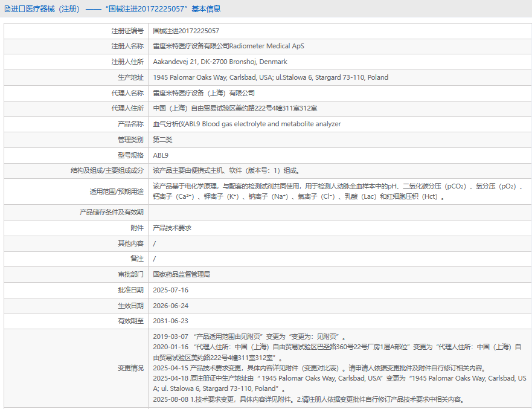Click the 备注 label
Image resolution: width=532 pixels, height=409 pixels.
(137, 259)
